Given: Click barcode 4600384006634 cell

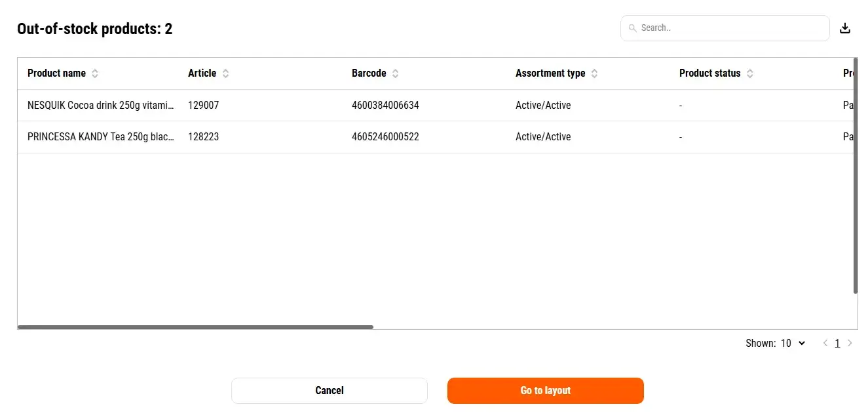Looking at the screenshot, I should click(385, 105).
